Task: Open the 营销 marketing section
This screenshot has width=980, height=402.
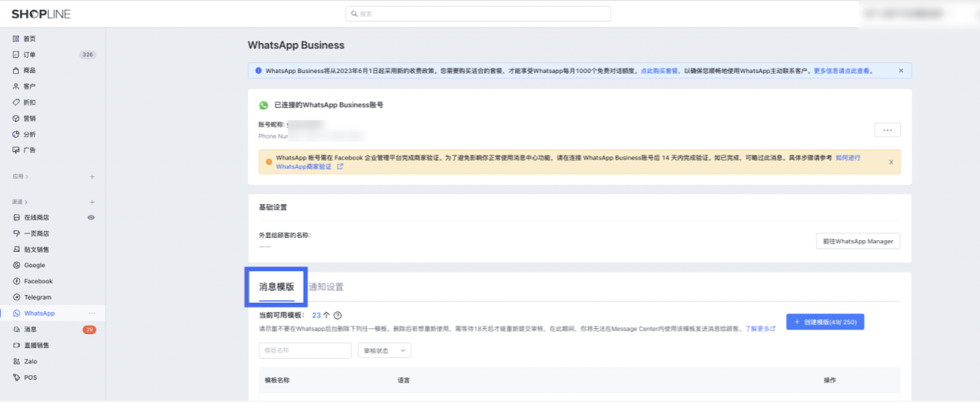Action: coord(29,119)
